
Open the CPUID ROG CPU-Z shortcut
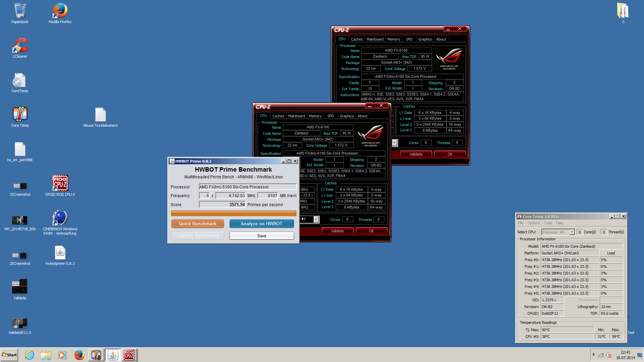(x=60, y=186)
